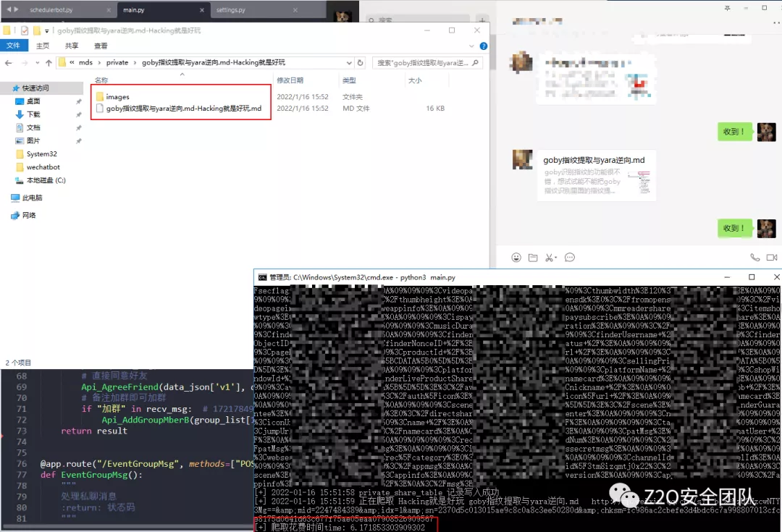Navigate to private in the breadcrumb
This screenshot has width=782, height=532.
117,63
